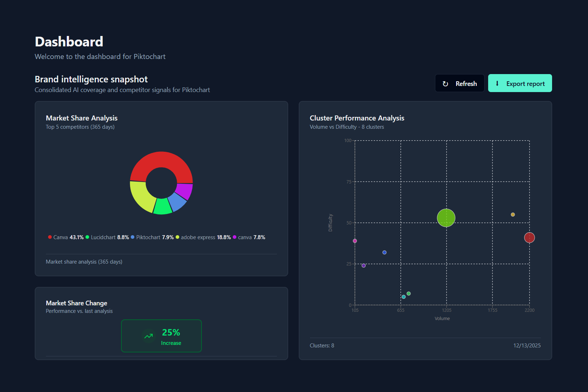Click the 25% Increase indicator card
This screenshot has height=392, width=588.
(x=161, y=336)
